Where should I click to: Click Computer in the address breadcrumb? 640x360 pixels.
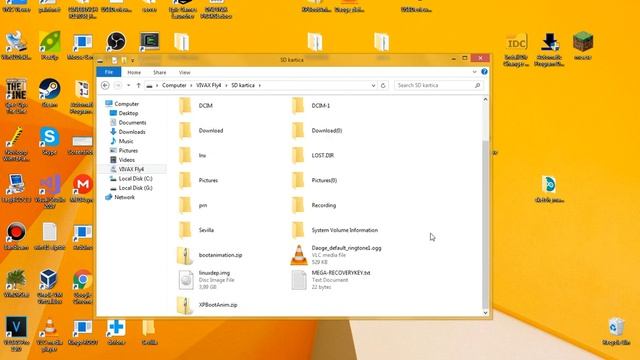coord(174,85)
